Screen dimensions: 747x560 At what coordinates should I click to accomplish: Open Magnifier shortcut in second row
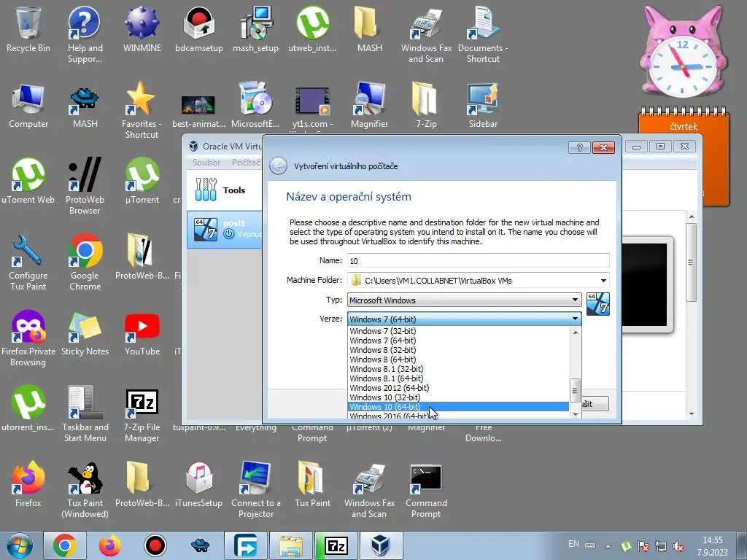click(370, 105)
